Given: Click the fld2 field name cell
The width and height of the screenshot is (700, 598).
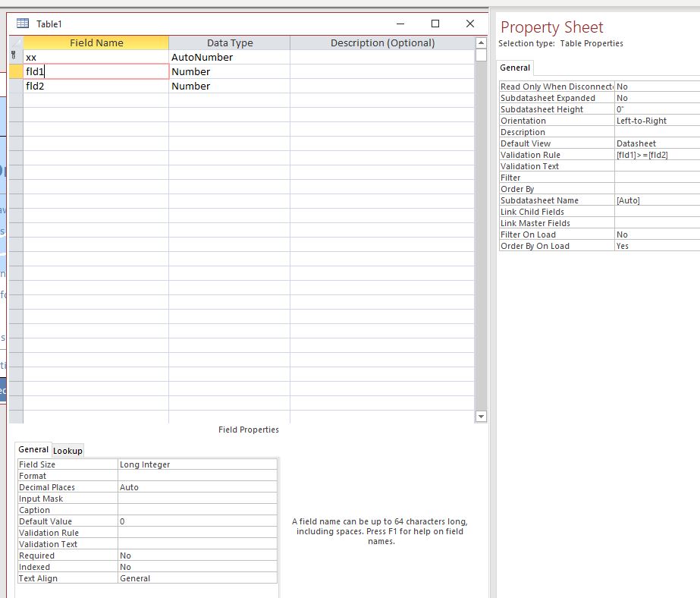Looking at the screenshot, I should coord(96,86).
